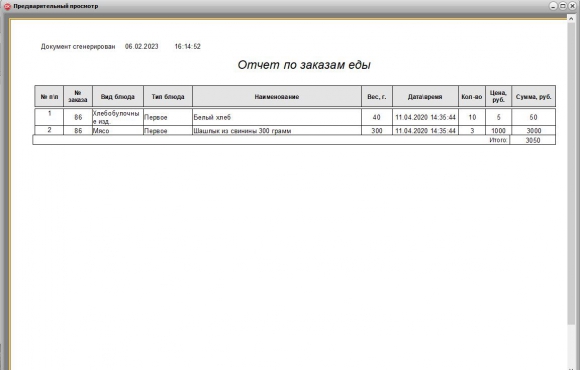
Task: Click the Дата/время column header
Action: click(425, 97)
